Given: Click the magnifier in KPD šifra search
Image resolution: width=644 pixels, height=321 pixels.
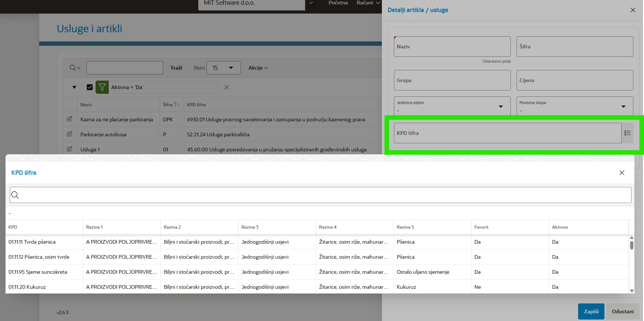Looking at the screenshot, I should [15, 195].
